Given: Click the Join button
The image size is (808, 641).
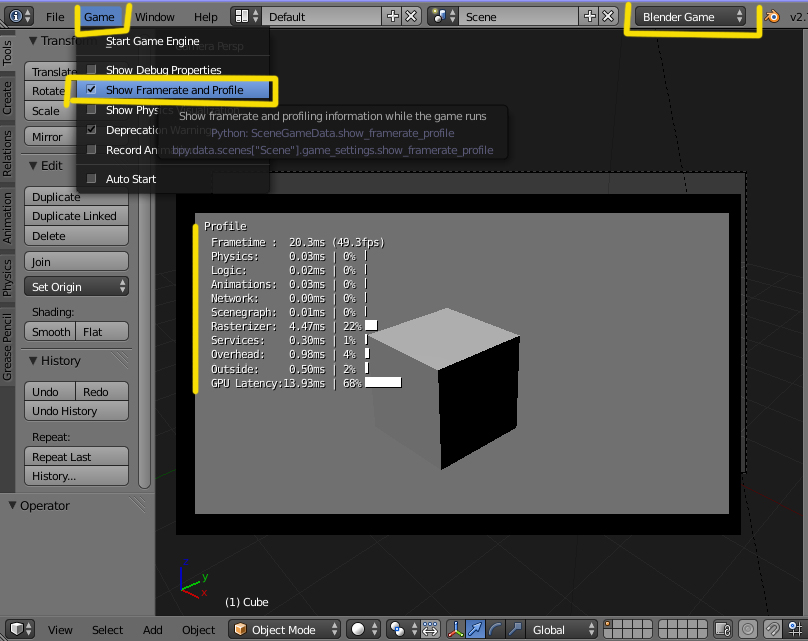Looking at the screenshot, I should [76, 261].
